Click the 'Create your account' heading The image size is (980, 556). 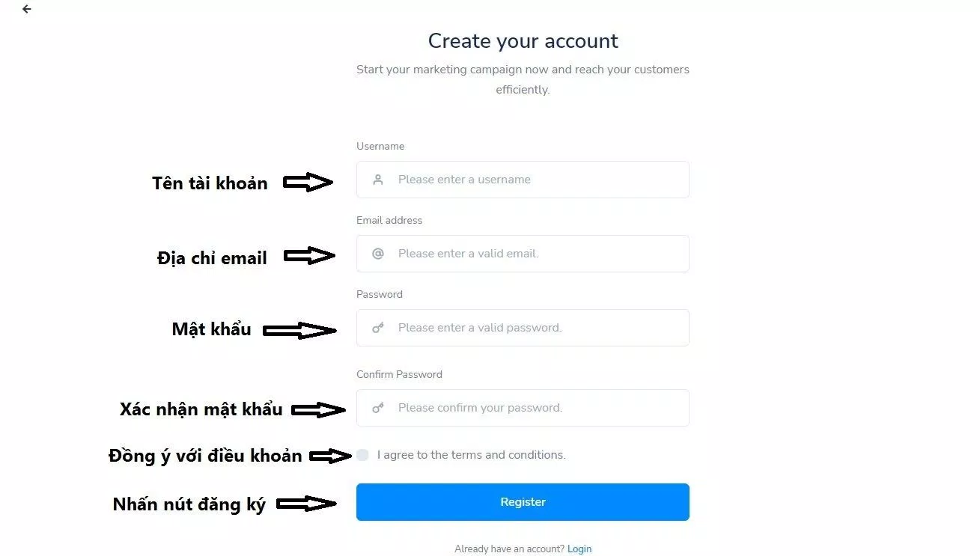tap(523, 40)
